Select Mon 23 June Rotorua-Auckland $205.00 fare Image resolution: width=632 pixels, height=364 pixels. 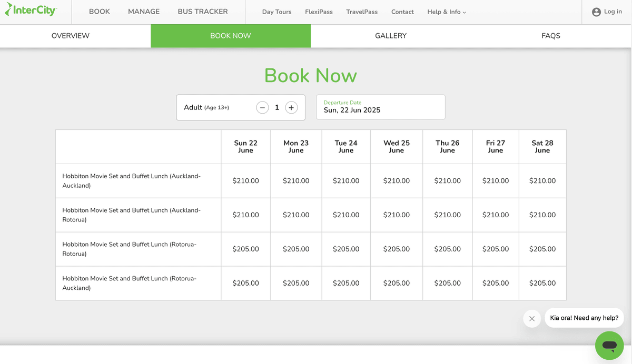(x=296, y=284)
